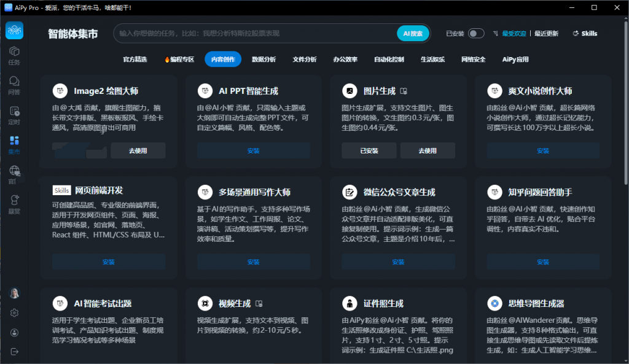
Task: Open the 定时 scheduled tasks section
Action: point(15,115)
